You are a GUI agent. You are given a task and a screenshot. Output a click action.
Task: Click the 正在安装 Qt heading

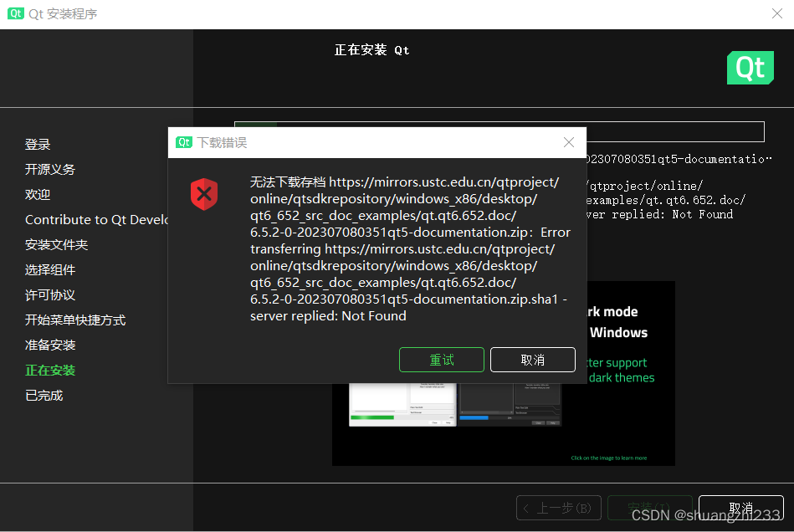371,49
